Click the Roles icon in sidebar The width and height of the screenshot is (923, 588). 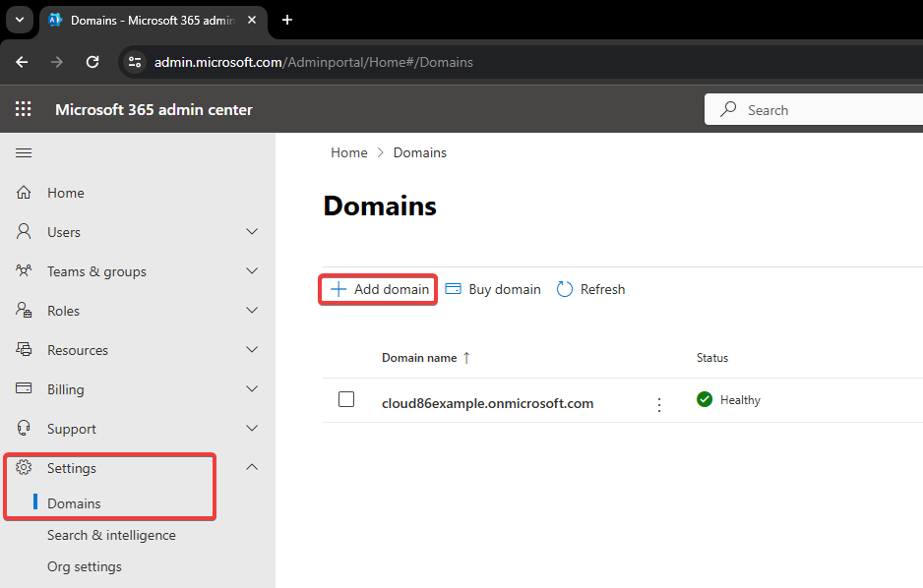[24, 310]
